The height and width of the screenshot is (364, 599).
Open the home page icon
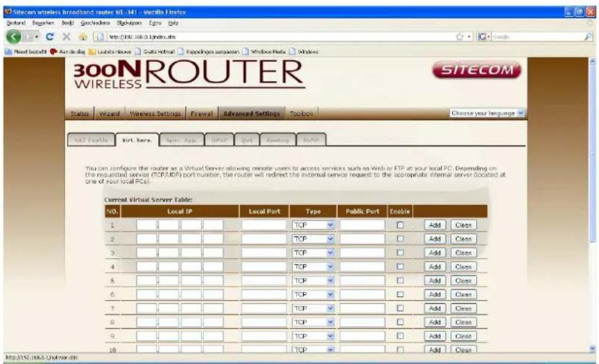pyautogui.click(x=83, y=37)
